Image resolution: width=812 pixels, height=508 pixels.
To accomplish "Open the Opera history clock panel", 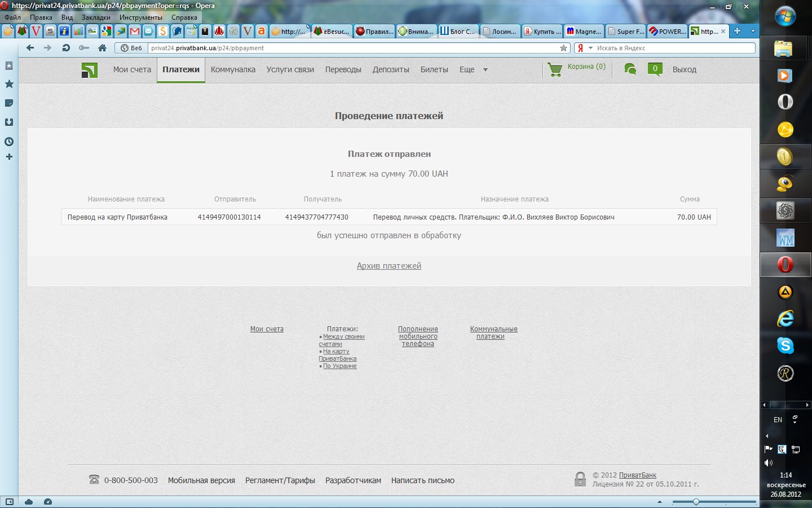I will pos(9,142).
